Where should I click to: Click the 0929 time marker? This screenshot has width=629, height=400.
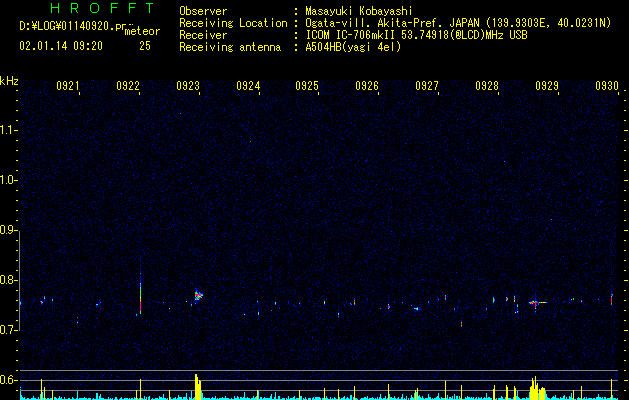click(x=547, y=85)
